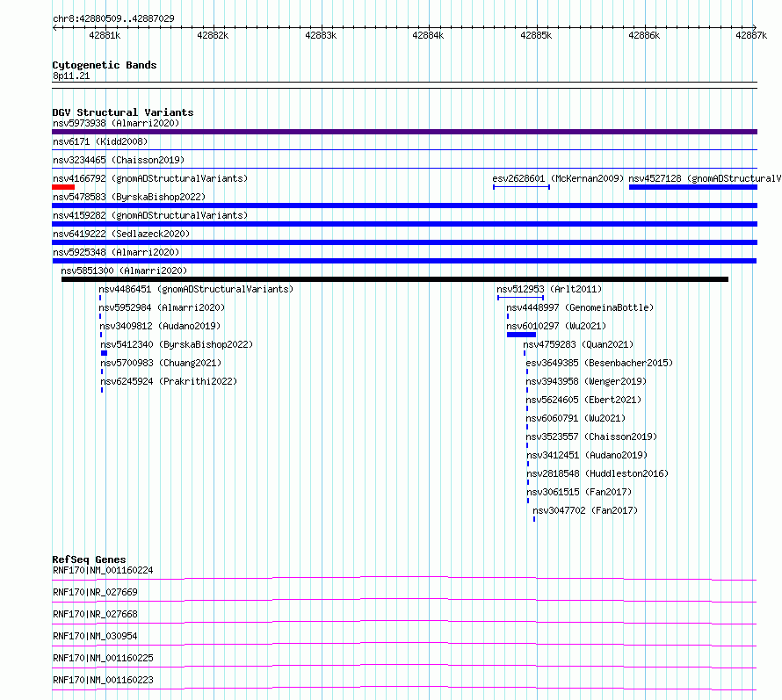Click nsv4159282 (gnomADStructuralVariants) label
This screenshot has height=700, width=782.
pos(150,215)
